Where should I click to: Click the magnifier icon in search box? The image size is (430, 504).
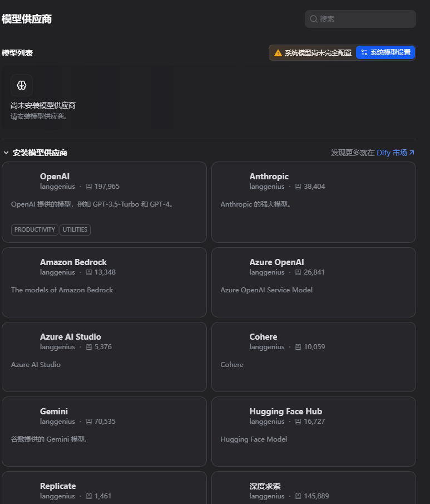point(313,19)
